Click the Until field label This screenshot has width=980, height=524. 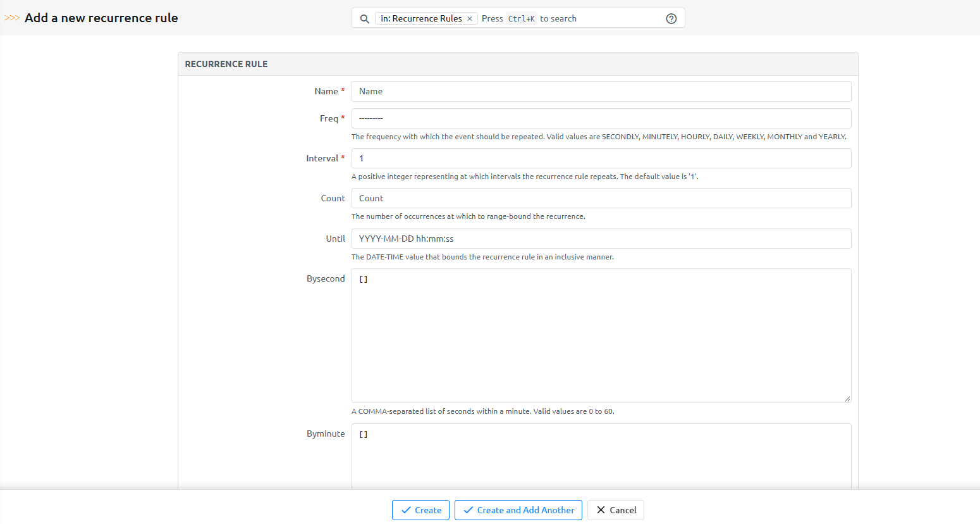336,239
